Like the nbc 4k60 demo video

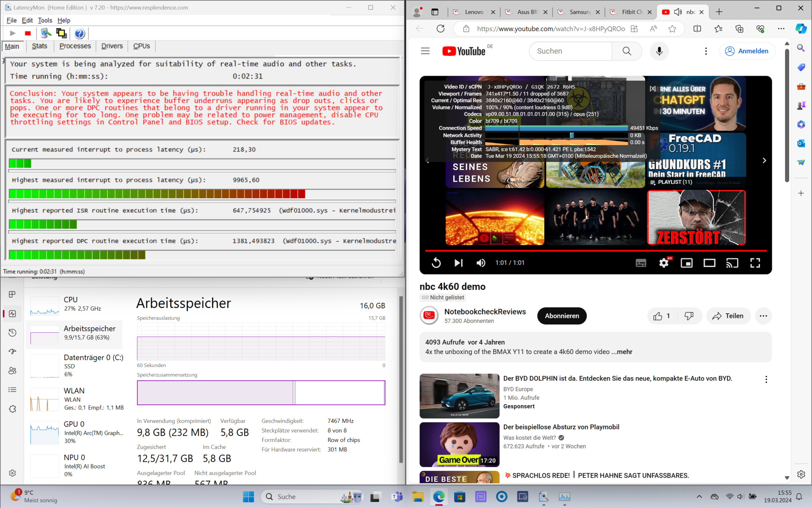pos(662,316)
